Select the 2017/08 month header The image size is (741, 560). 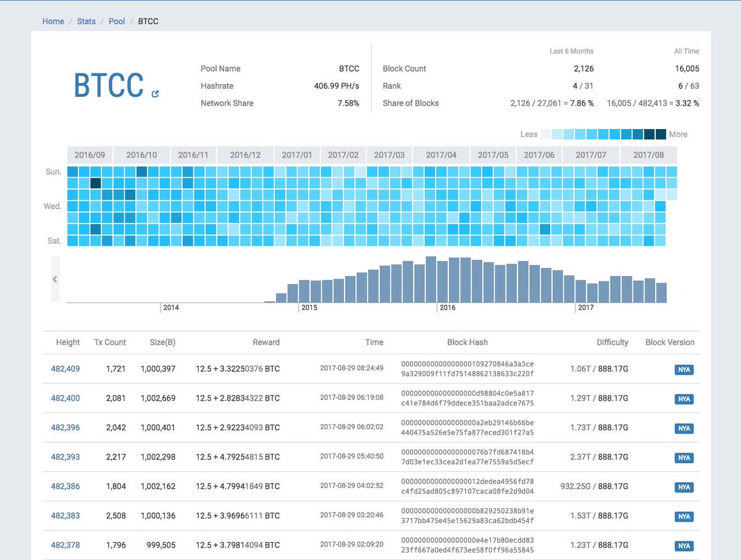pos(648,155)
